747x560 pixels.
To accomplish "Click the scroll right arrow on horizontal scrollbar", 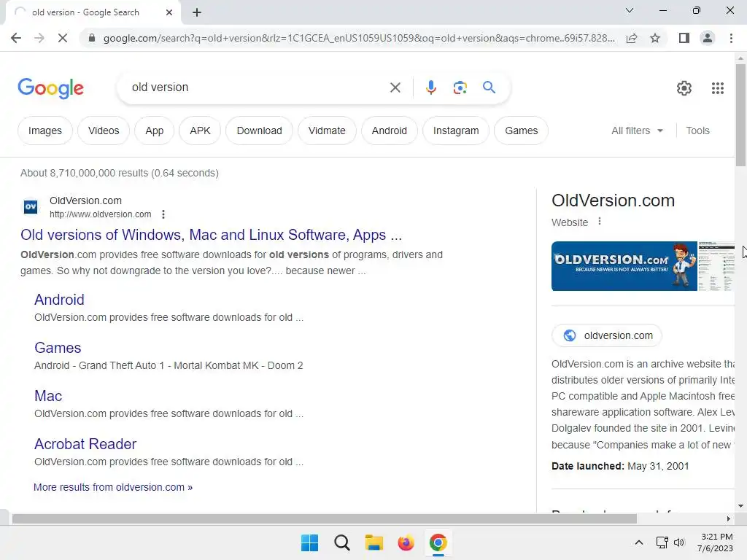I will coord(729,518).
